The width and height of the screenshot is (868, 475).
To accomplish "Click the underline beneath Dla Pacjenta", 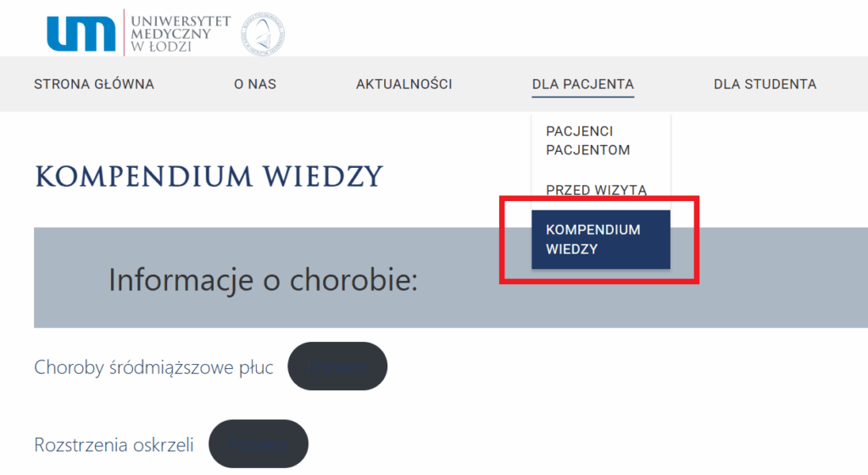I will (583, 97).
